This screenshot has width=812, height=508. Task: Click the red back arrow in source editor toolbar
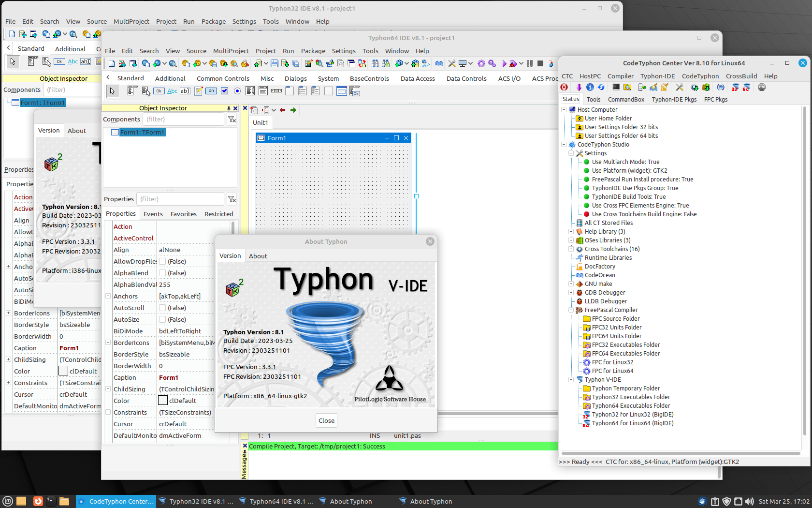click(283, 110)
